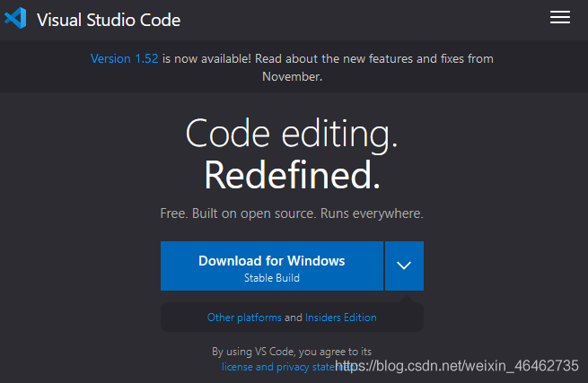Click the Visual Studio Code title text
This screenshot has width=588, height=383.
click(109, 20)
